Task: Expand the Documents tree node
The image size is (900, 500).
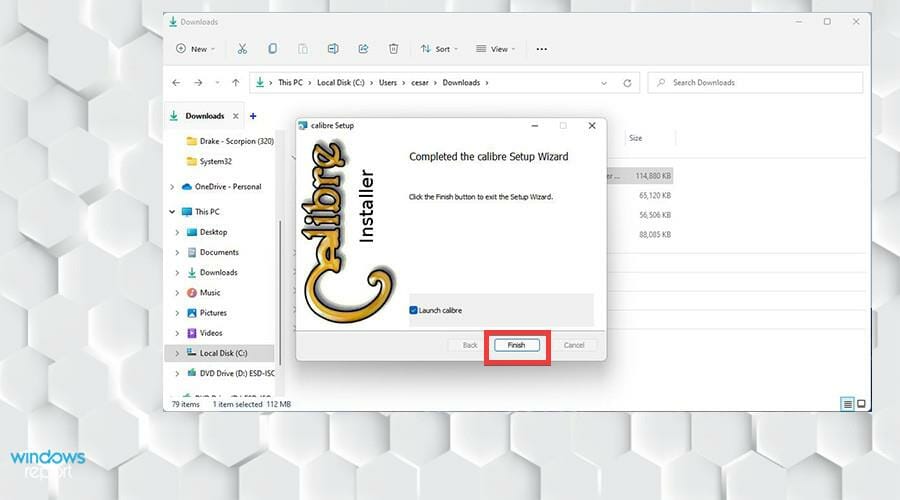Action: pyautogui.click(x=177, y=253)
